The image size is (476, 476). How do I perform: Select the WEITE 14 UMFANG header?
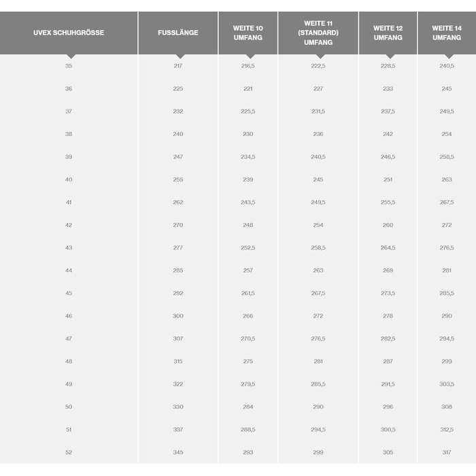coord(447,33)
